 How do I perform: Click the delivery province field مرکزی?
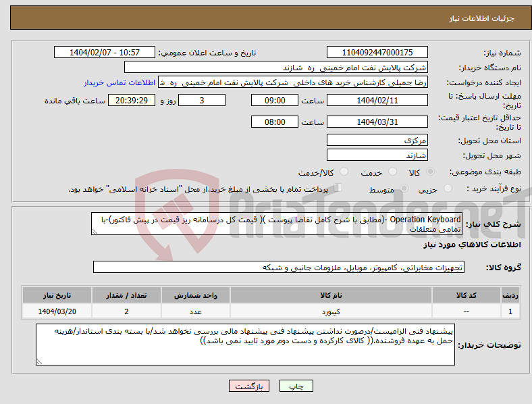coord(377,140)
